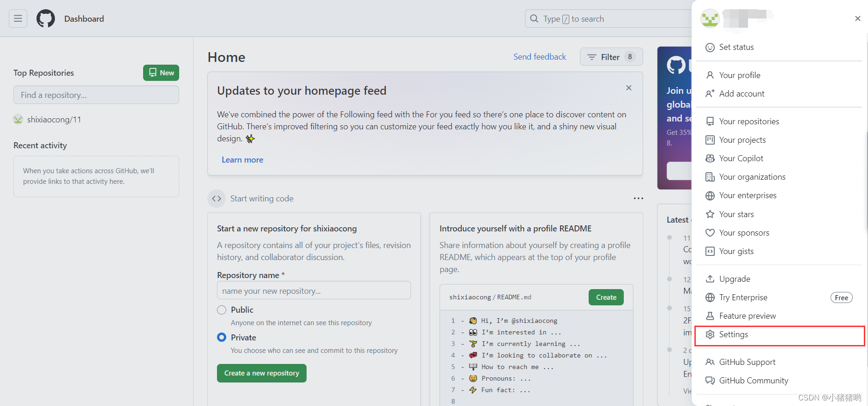The height and width of the screenshot is (406, 868).
Task: Open the hamburger navigation menu
Action: click(18, 18)
